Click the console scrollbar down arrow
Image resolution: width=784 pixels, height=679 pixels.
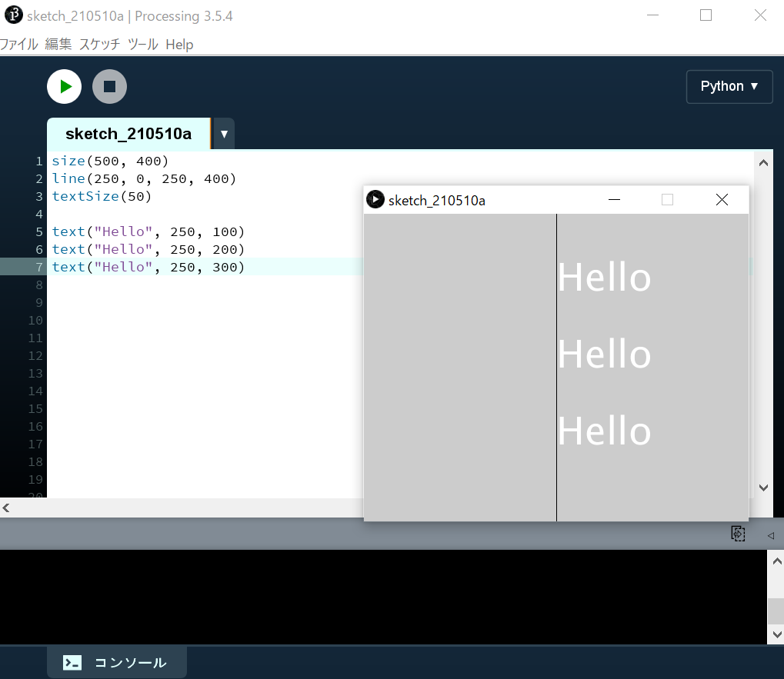pos(776,635)
